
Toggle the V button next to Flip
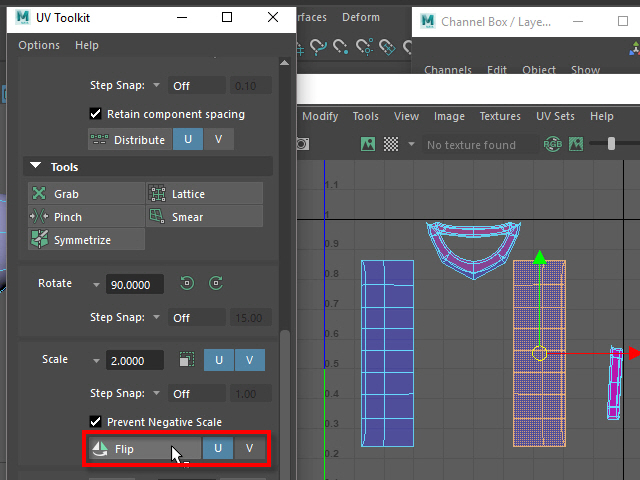pyautogui.click(x=248, y=449)
